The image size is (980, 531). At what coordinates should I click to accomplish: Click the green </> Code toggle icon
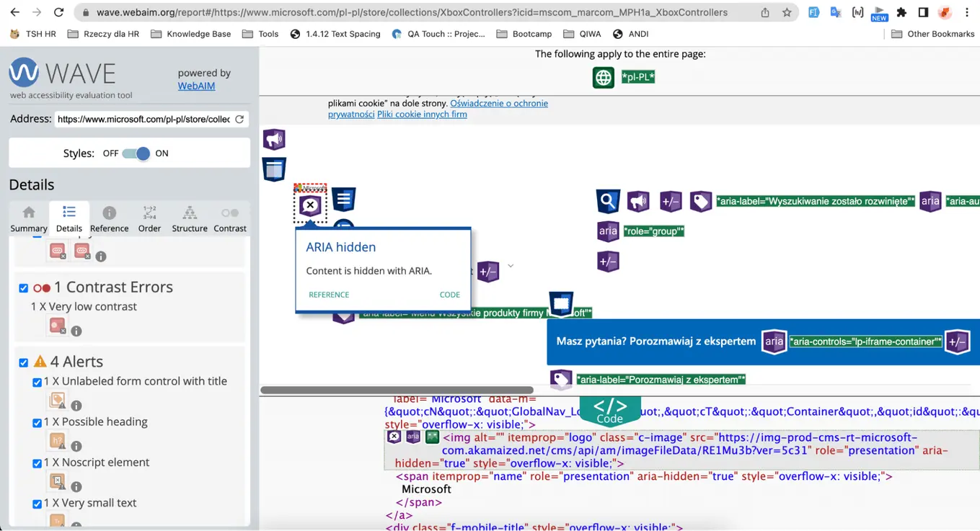pyautogui.click(x=609, y=409)
